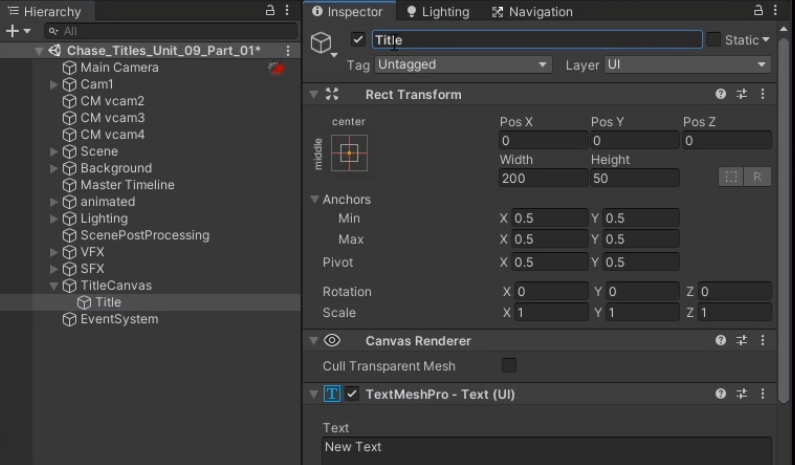Click the TextMeshPro component help icon
The width and height of the screenshot is (795, 465).
[x=720, y=394]
